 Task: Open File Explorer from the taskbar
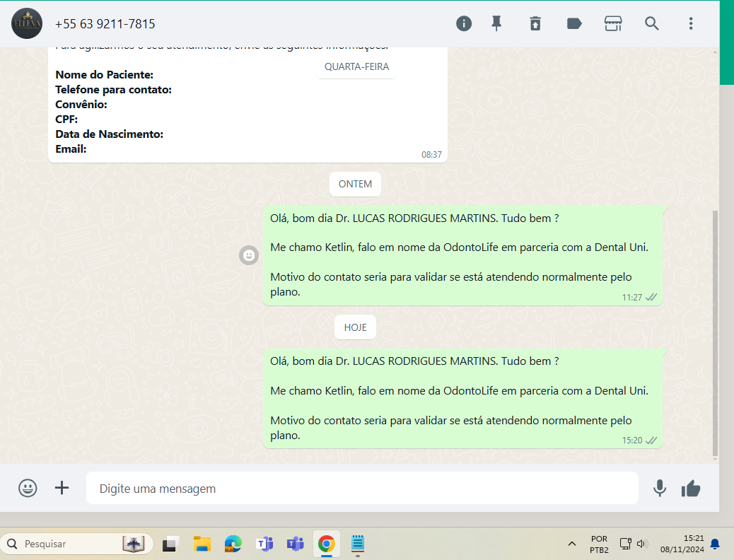pyautogui.click(x=202, y=544)
